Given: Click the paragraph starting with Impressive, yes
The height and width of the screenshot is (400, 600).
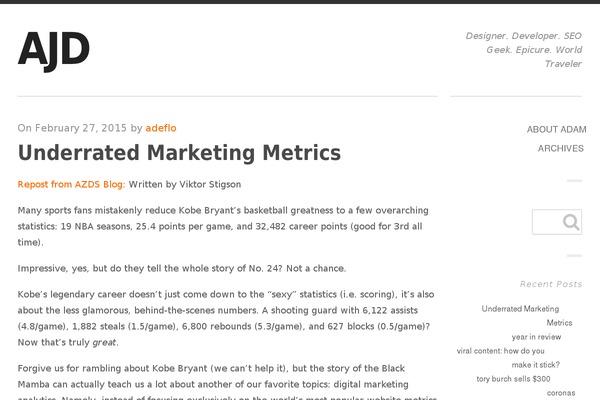Looking at the screenshot, I should 182,268.
